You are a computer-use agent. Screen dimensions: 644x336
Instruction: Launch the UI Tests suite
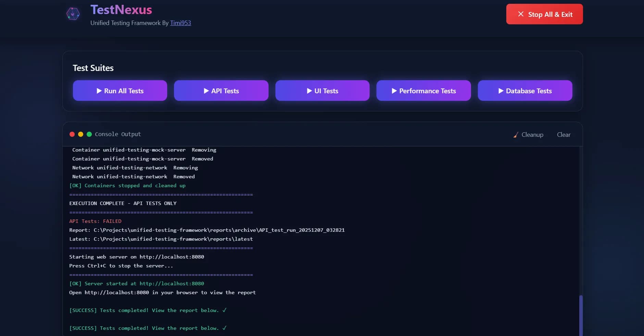click(x=322, y=91)
